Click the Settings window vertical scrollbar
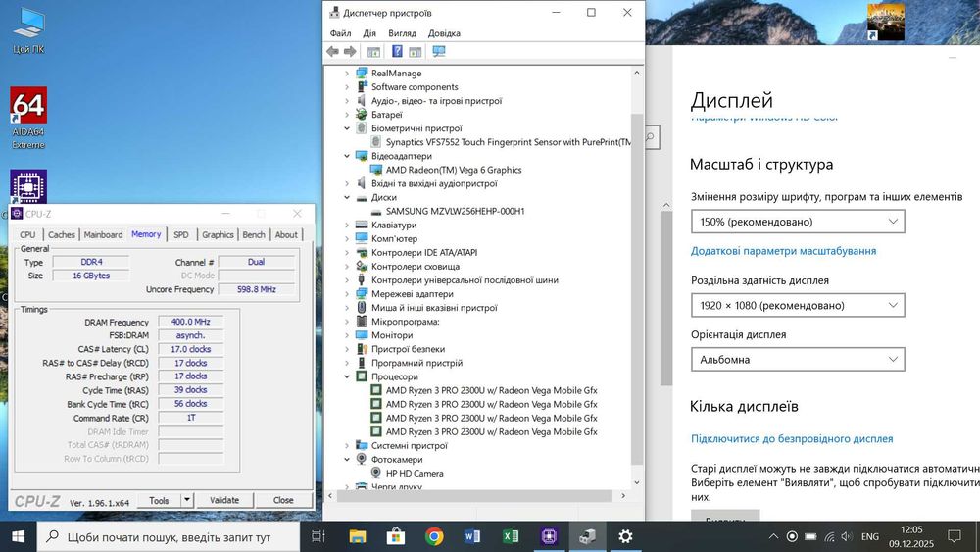 click(666, 299)
